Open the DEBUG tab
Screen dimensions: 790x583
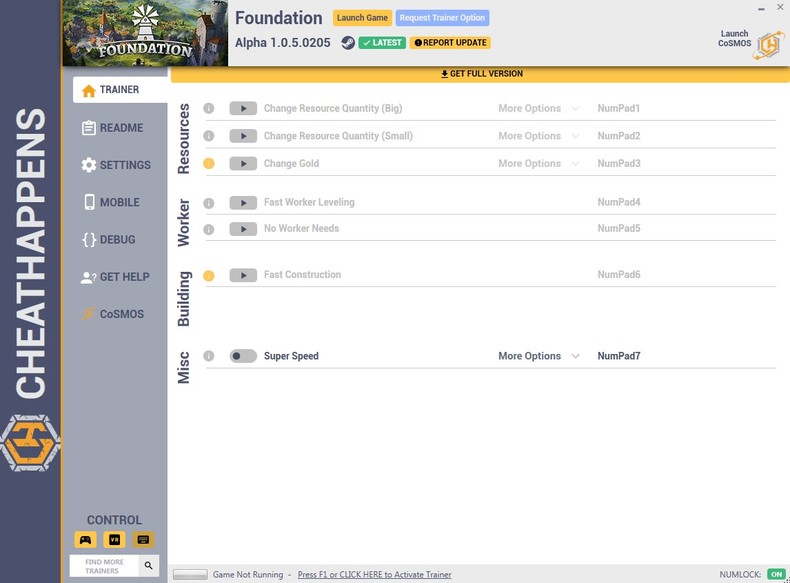[109, 239]
